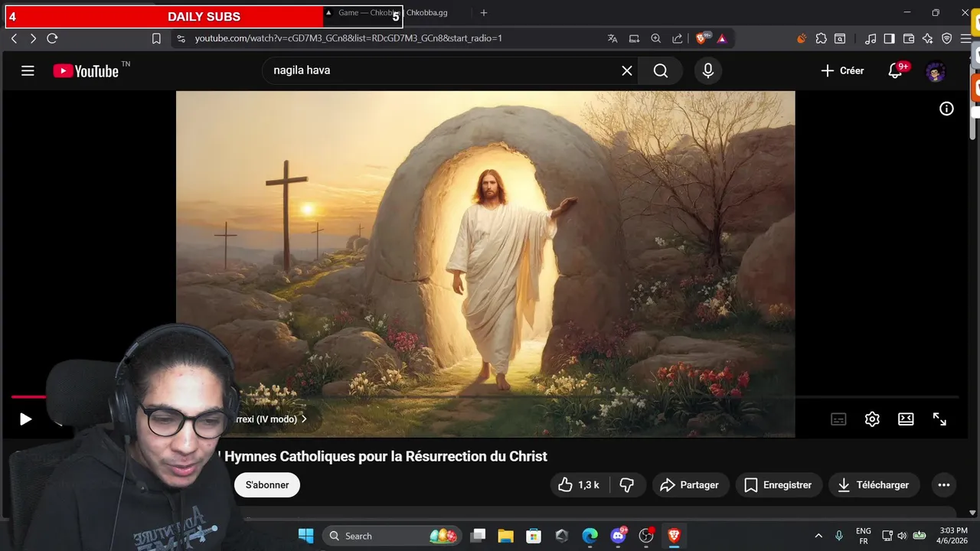Switch to theater mode

(906, 419)
